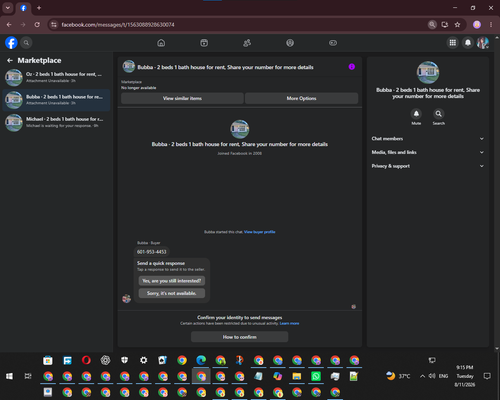
Task: Launch Opera from the taskbar
Action: [x=86, y=360]
